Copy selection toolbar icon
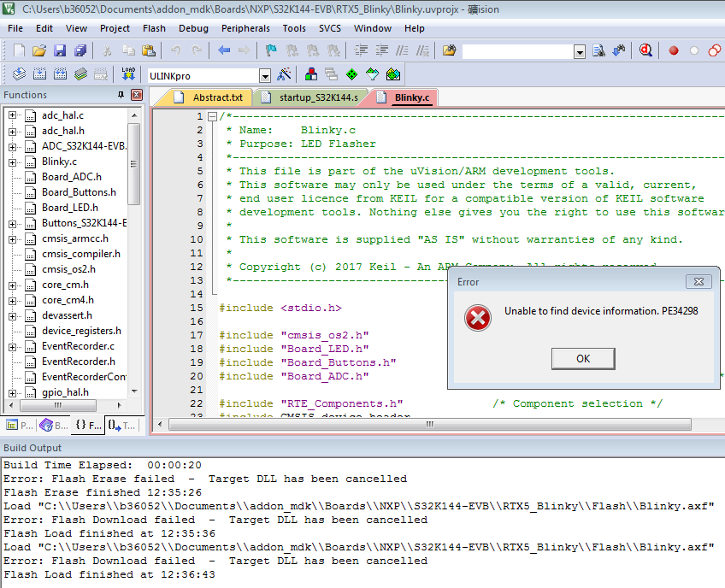Screen dimensions: 725x588 128,50
